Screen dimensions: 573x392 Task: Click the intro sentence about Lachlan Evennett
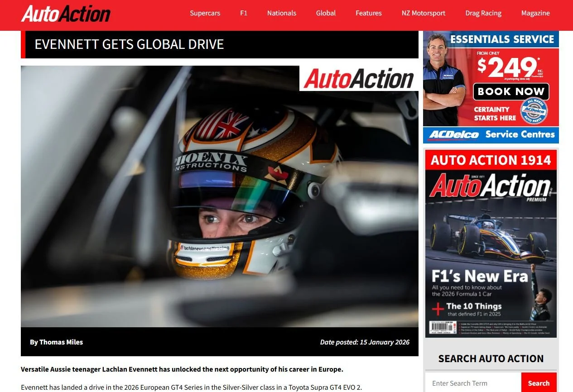point(182,369)
